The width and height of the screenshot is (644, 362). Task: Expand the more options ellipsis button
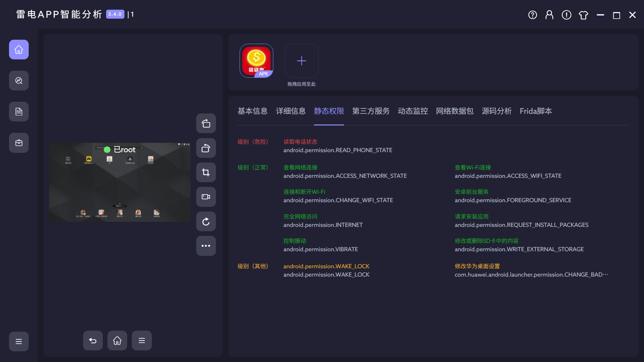point(206,246)
